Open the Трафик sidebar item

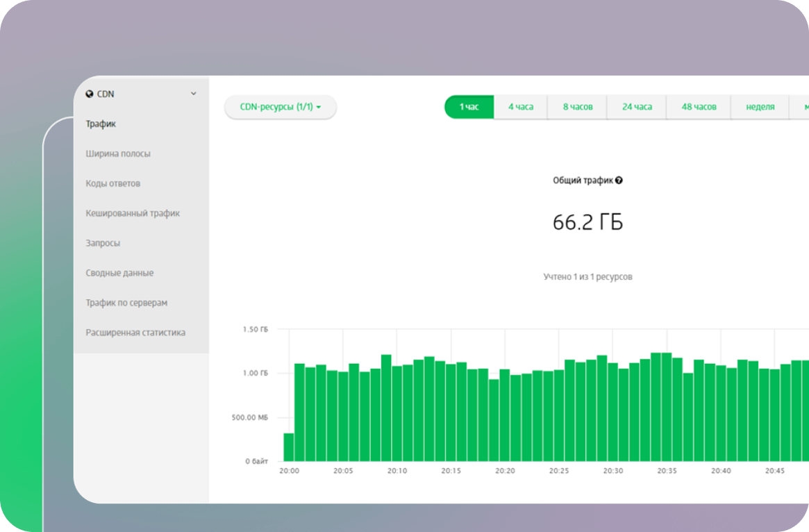click(101, 124)
